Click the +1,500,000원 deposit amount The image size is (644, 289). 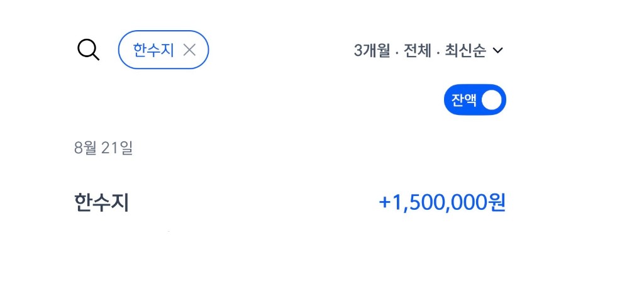[442, 202]
